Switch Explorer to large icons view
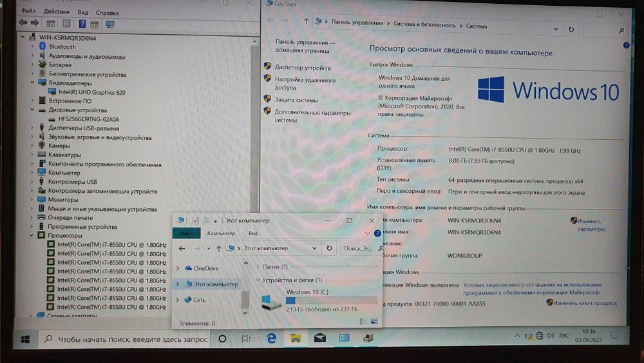 pyautogui.click(x=374, y=321)
